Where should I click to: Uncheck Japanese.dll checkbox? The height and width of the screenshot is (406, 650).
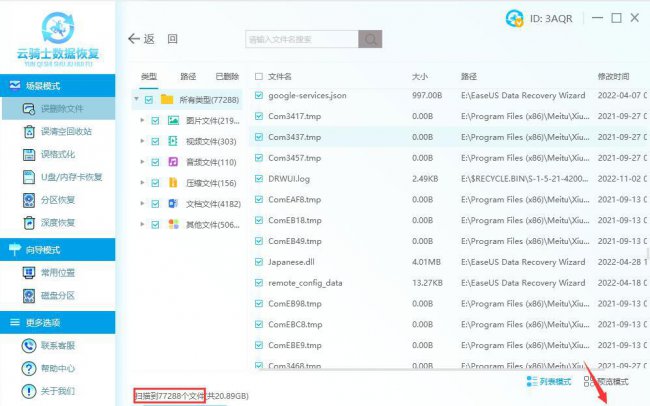point(259,262)
